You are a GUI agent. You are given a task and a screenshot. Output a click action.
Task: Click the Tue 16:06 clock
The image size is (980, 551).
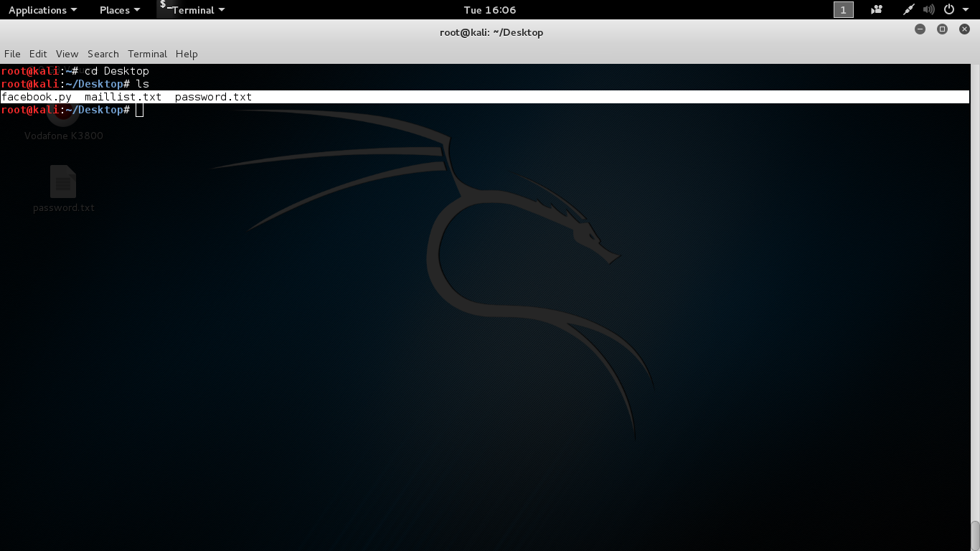click(x=490, y=10)
